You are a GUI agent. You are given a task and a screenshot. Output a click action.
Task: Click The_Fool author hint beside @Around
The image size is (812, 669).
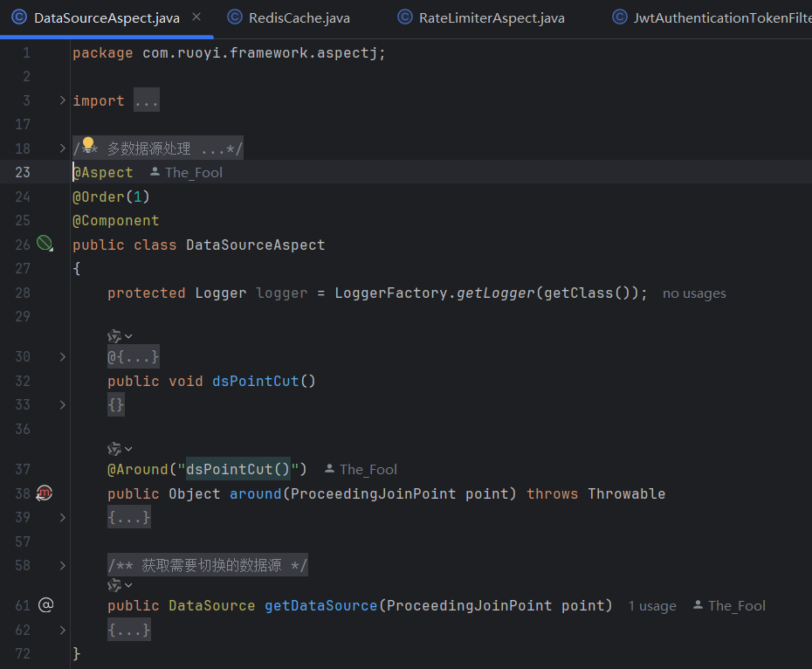(x=361, y=470)
